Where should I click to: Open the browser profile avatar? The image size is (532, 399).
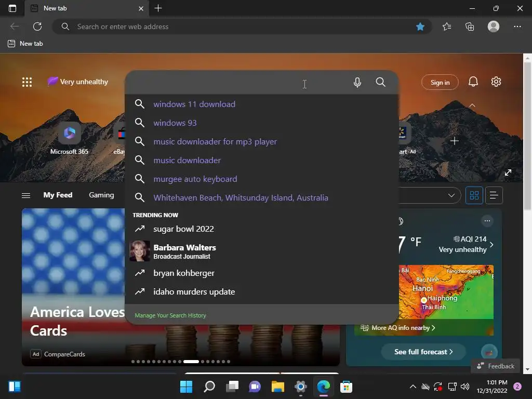coord(494,26)
